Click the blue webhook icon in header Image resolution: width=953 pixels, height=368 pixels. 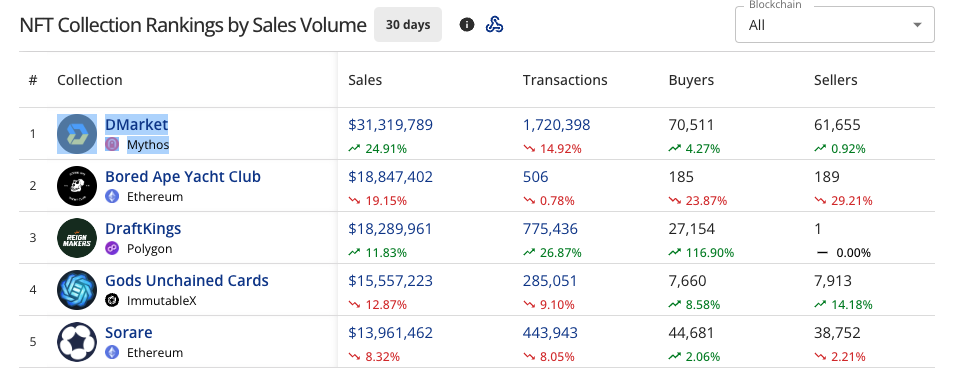494,25
